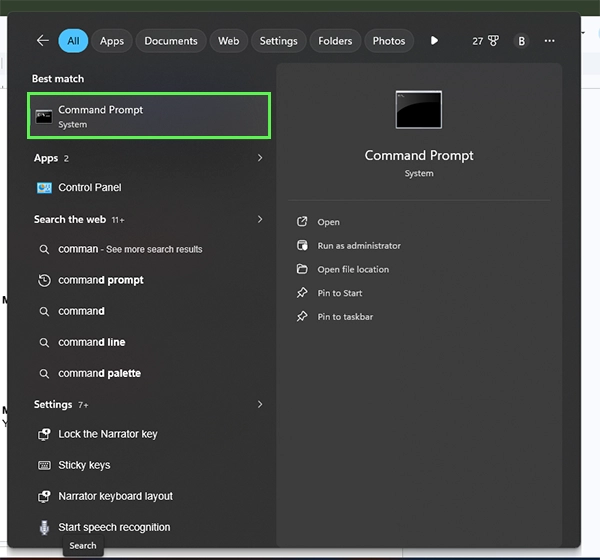
Task: Open the Control Panel app result
Action: pyautogui.click(x=149, y=187)
